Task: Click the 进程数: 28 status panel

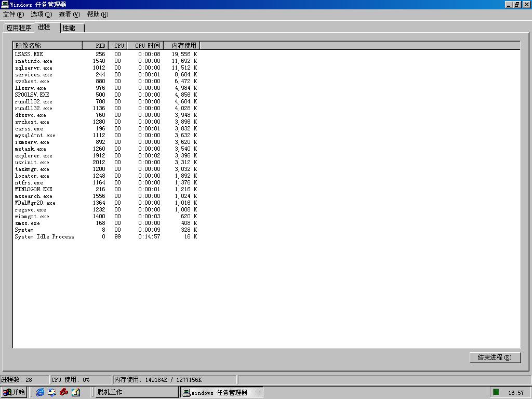Action: (25, 380)
